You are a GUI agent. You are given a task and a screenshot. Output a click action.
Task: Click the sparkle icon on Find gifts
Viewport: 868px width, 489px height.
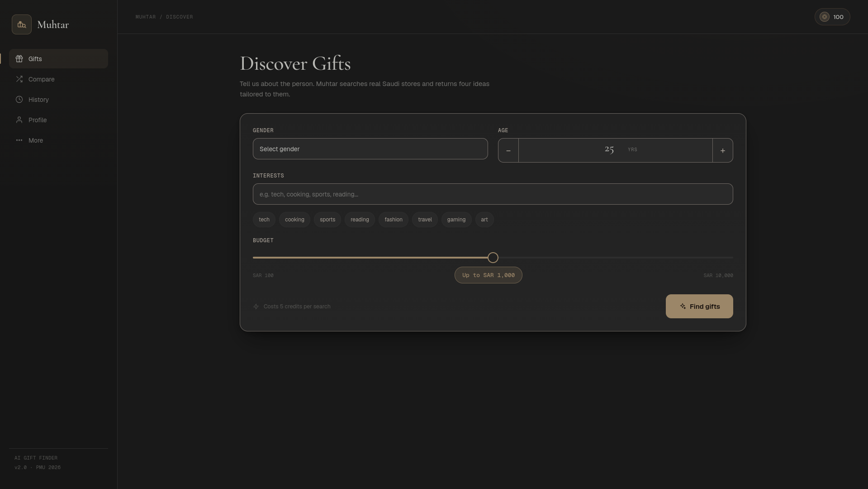point(683,307)
